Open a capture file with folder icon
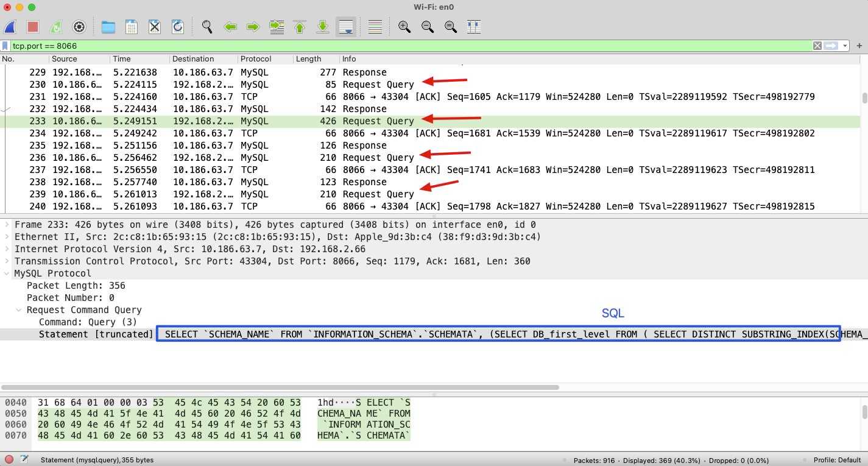The height and width of the screenshot is (466, 868). [x=108, y=27]
